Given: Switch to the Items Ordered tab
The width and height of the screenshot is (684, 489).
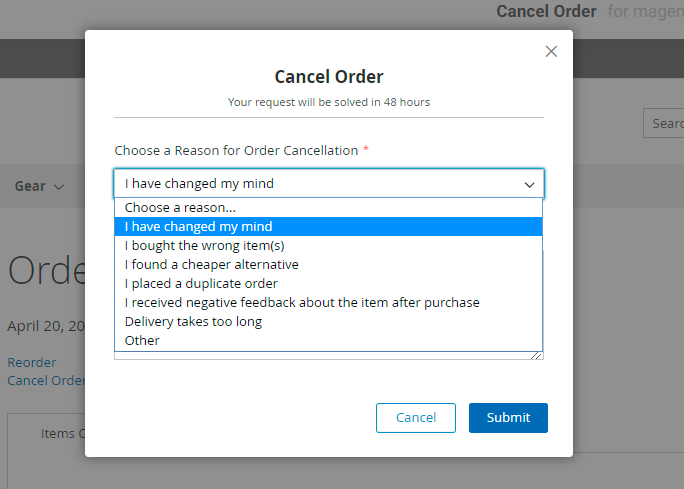Looking at the screenshot, I should click(x=62, y=434).
